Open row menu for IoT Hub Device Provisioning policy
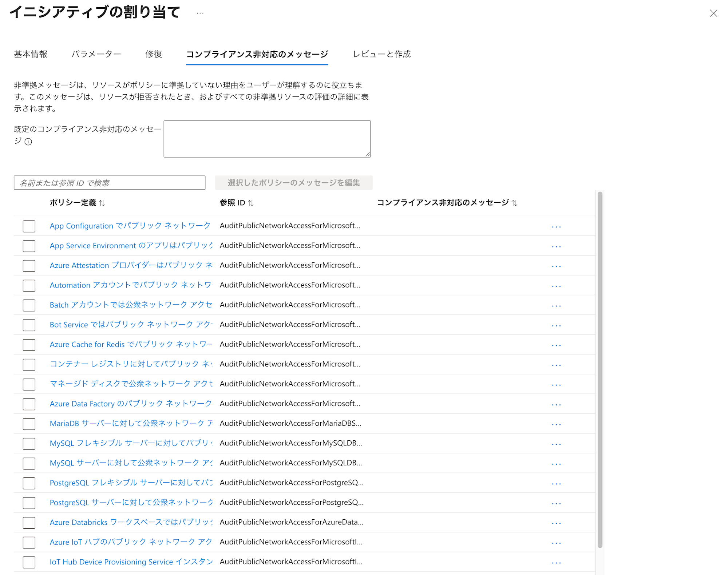Image resolution: width=728 pixels, height=575 pixels. point(556,563)
